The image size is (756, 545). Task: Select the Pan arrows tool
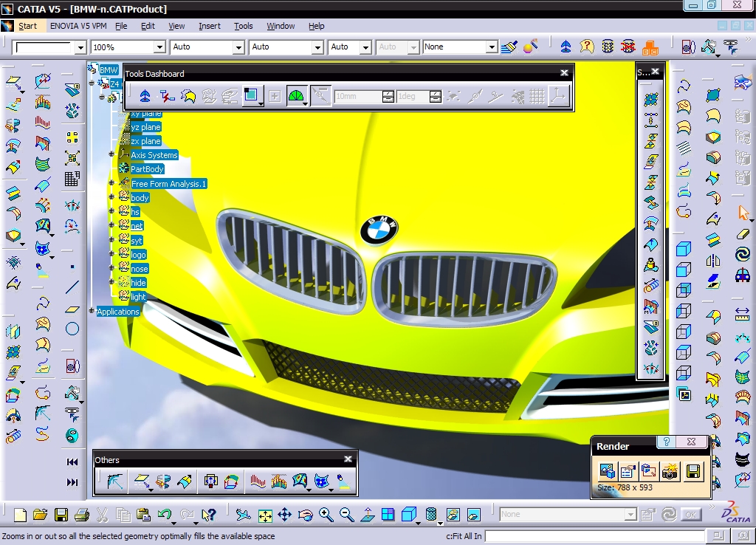(x=285, y=515)
